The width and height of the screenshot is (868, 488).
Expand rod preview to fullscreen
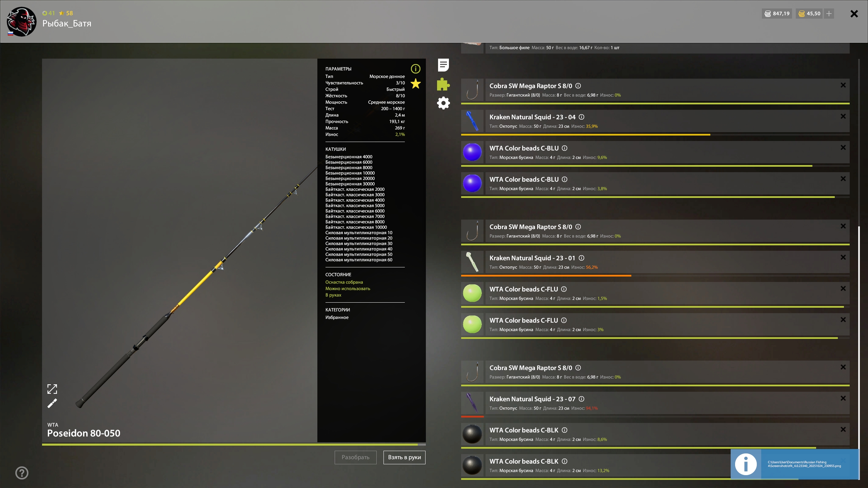click(x=52, y=389)
